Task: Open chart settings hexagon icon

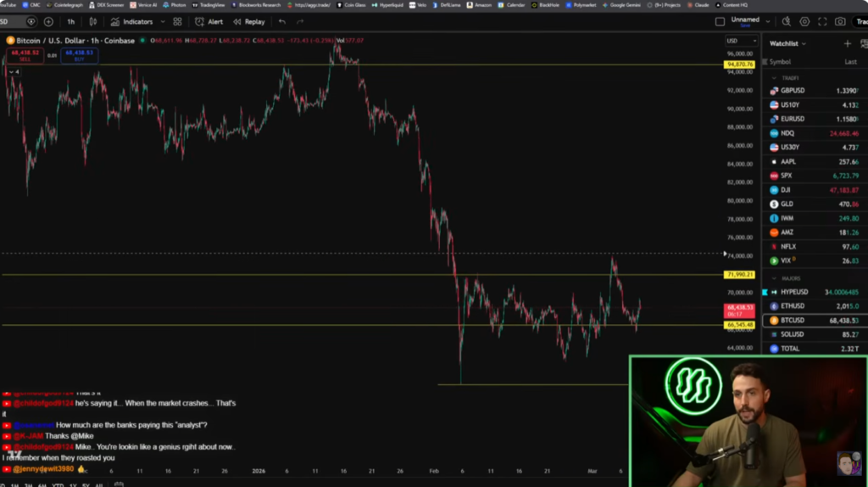Action: (804, 21)
